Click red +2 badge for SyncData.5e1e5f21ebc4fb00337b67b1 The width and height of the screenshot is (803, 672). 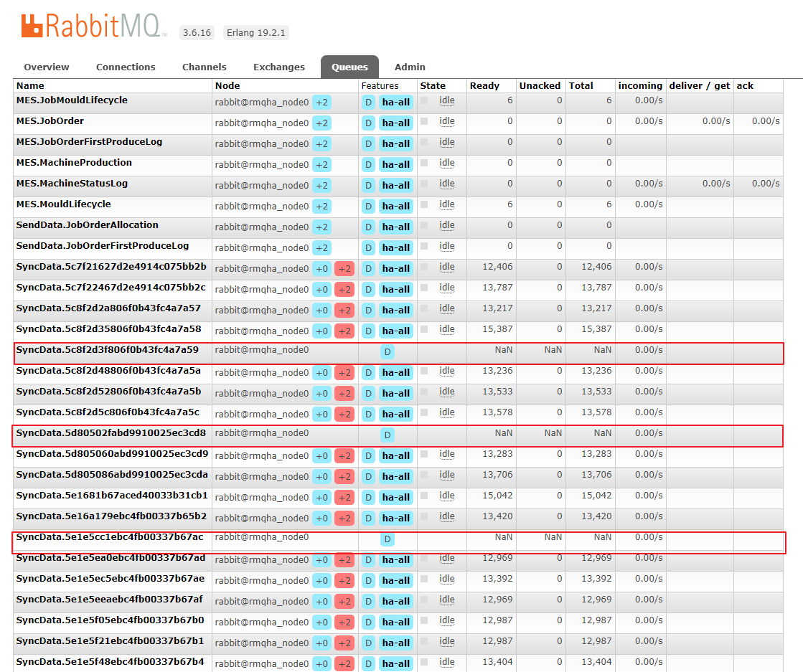point(344,643)
